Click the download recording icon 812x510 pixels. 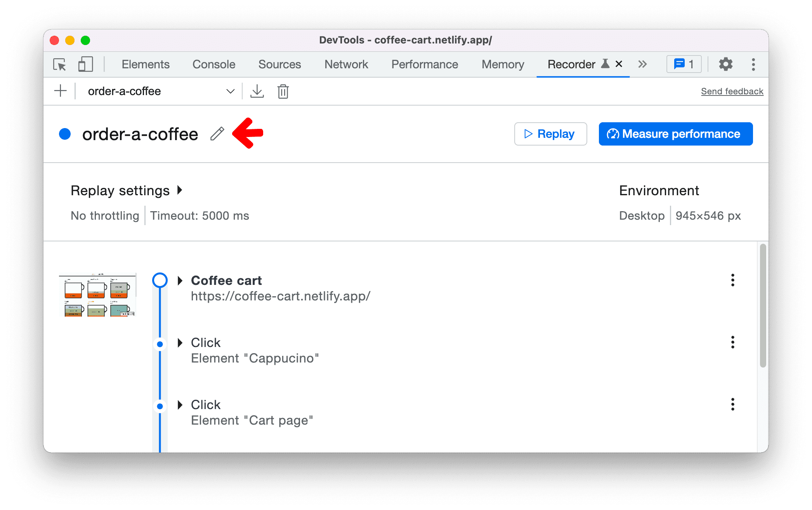click(x=256, y=91)
